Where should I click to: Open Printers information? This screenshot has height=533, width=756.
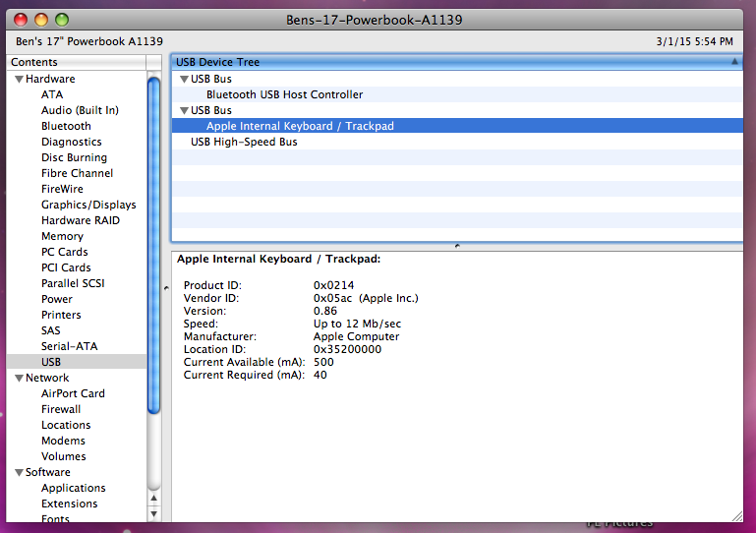(x=61, y=315)
